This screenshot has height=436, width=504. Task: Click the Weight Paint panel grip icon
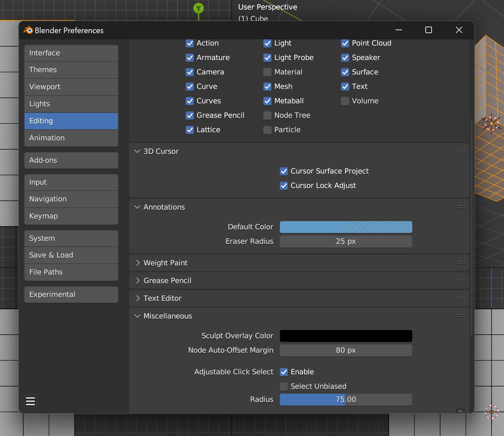pos(461,263)
